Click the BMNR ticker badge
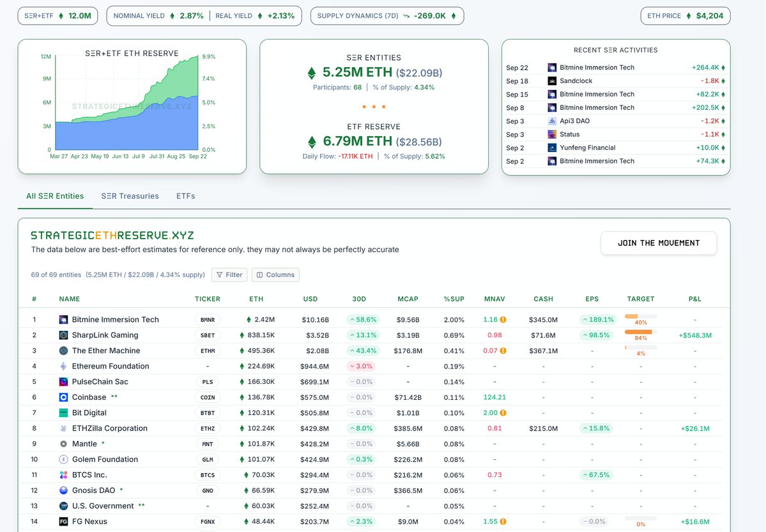 (208, 320)
